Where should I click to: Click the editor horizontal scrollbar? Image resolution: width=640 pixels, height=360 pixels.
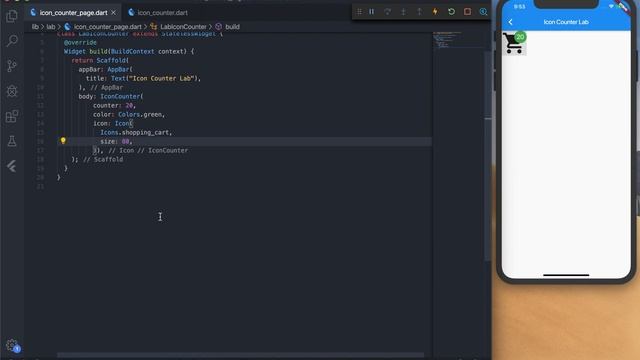point(240,355)
